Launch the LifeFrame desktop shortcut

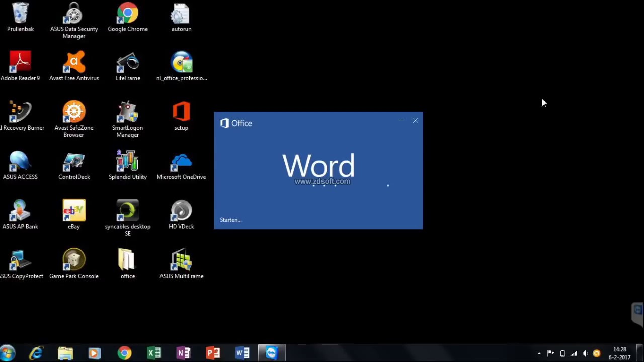click(x=128, y=66)
